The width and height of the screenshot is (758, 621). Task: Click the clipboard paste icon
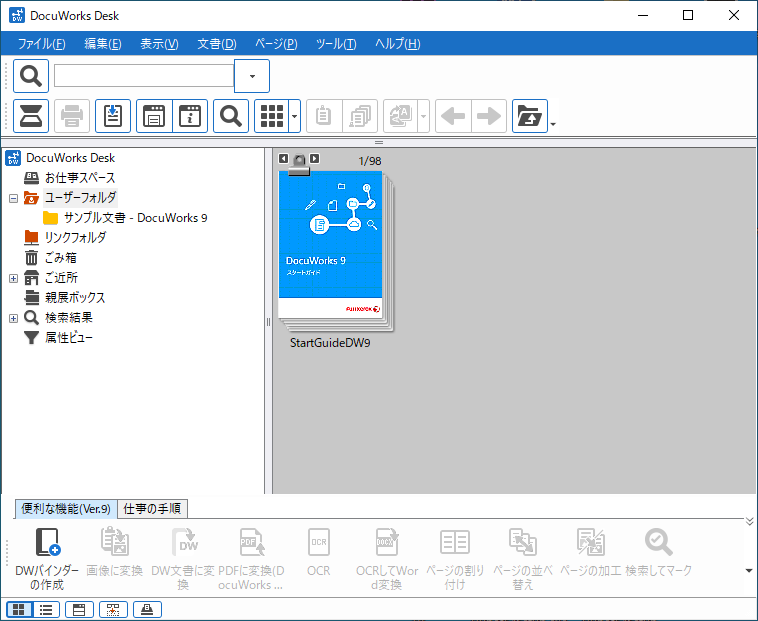coord(324,116)
